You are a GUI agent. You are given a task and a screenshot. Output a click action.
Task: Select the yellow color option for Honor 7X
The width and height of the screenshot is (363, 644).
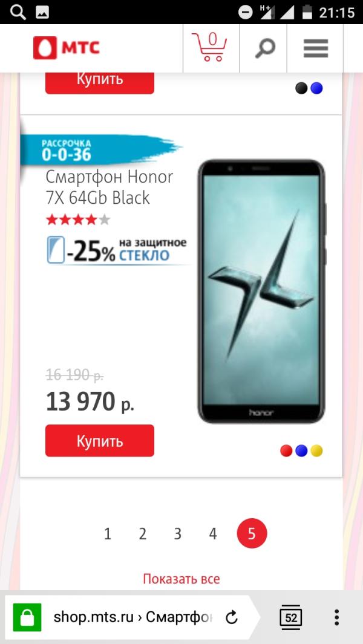click(x=316, y=450)
